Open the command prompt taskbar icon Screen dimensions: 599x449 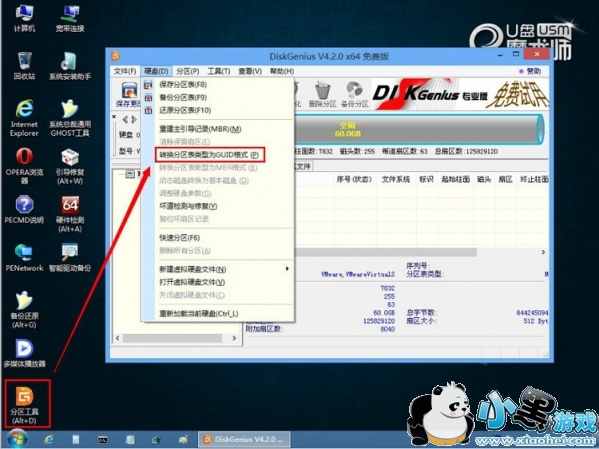pyautogui.click(x=103, y=440)
